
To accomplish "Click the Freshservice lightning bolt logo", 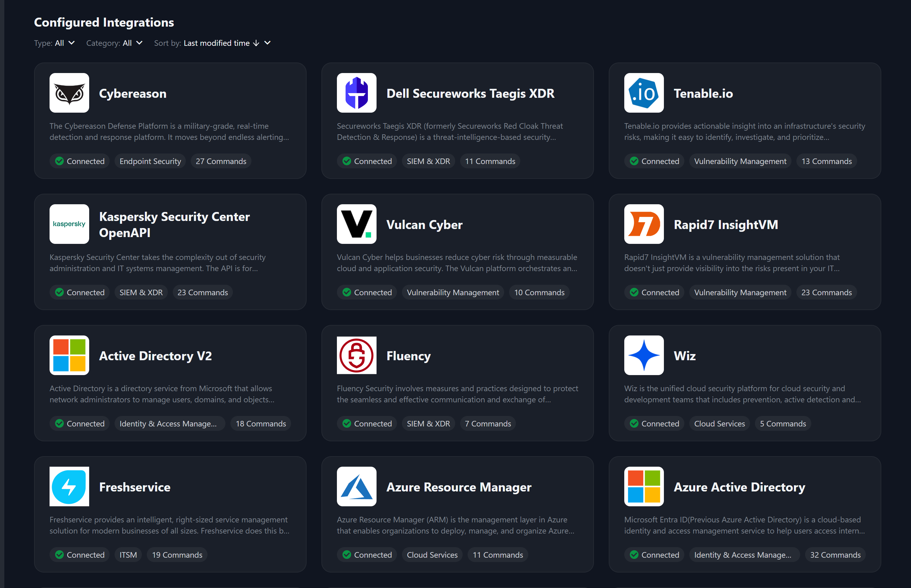I will pyautogui.click(x=69, y=486).
